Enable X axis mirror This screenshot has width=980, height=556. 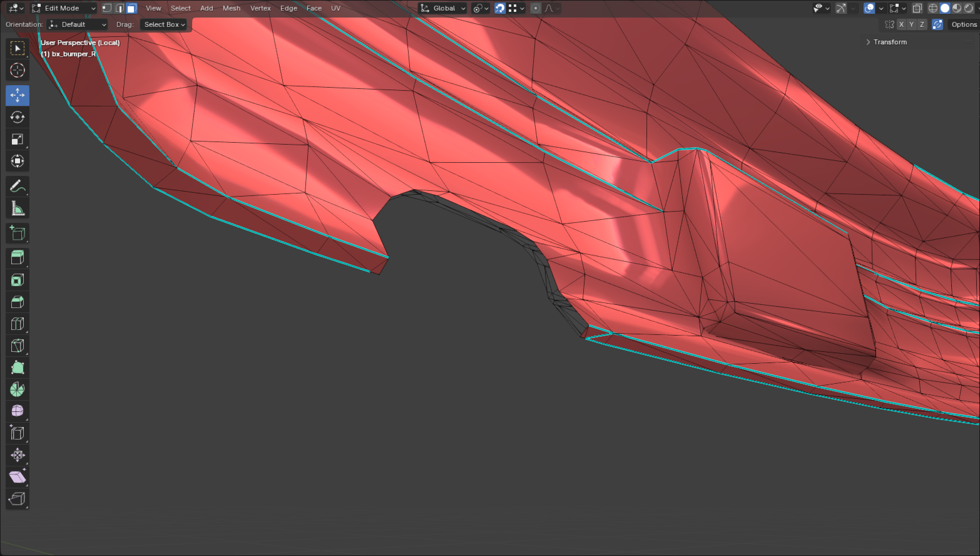click(901, 24)
